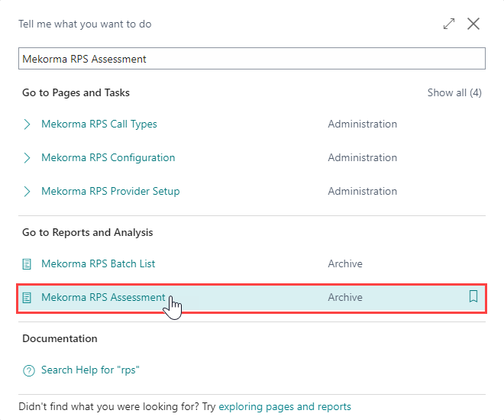Open Mekorma RPS Batch List report

point(98,263)
